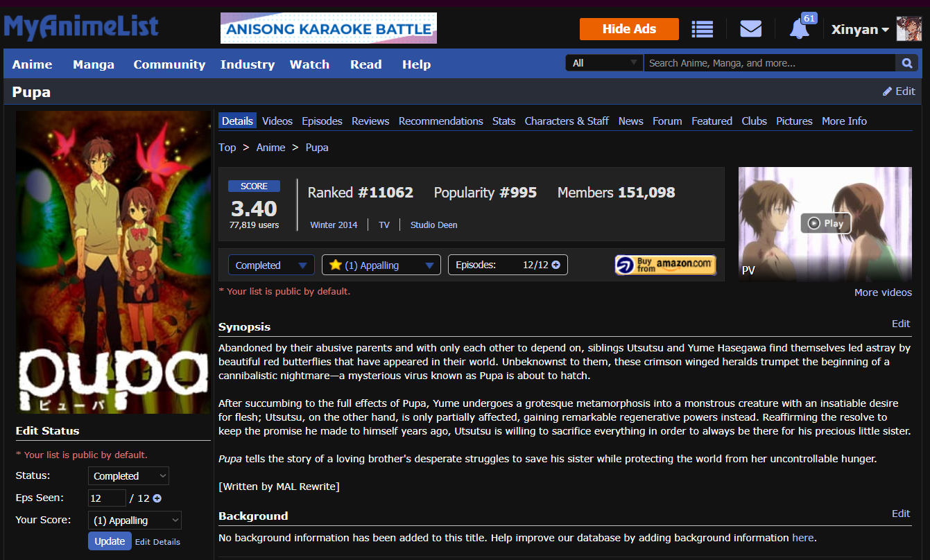930x560 pixels.
Task: Click the search magnifier button
Action: 906,63
